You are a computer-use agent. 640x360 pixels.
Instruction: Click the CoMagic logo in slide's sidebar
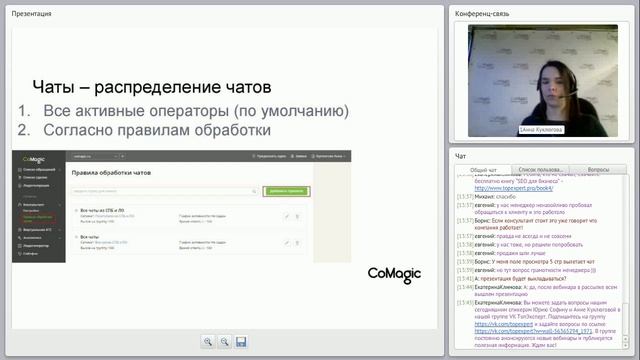[x=34, y=159]
